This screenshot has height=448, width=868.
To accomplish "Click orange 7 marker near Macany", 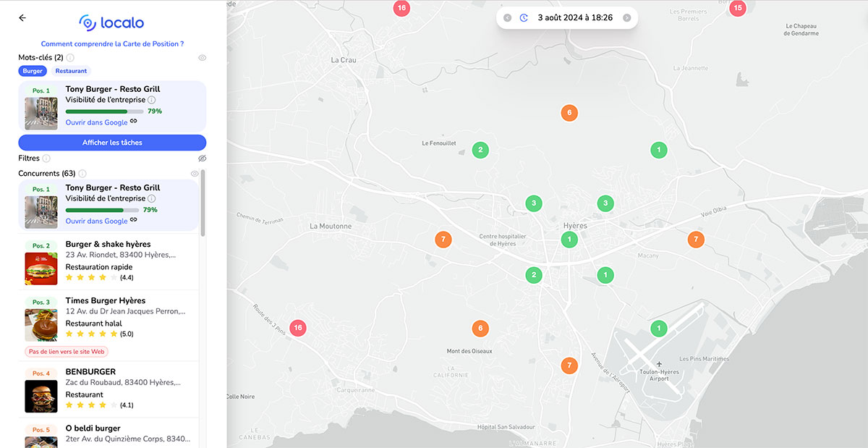I will (695, 240).
